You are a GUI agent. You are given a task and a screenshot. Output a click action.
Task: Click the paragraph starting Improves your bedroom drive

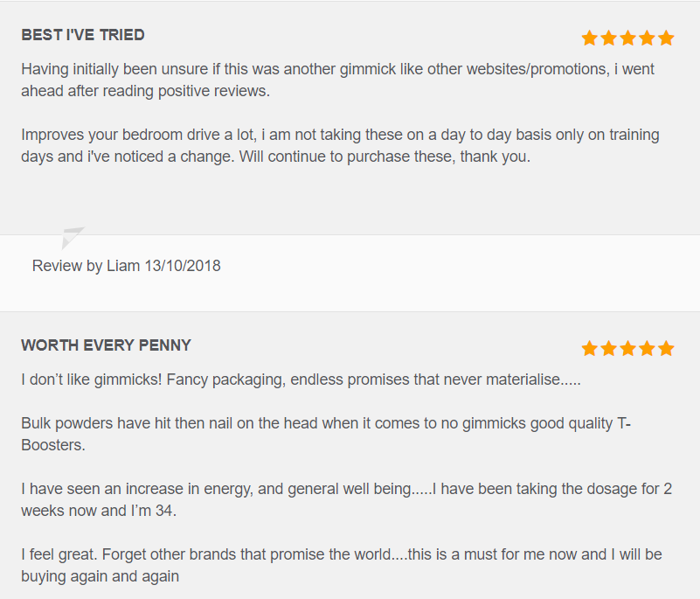coord(340,146)
